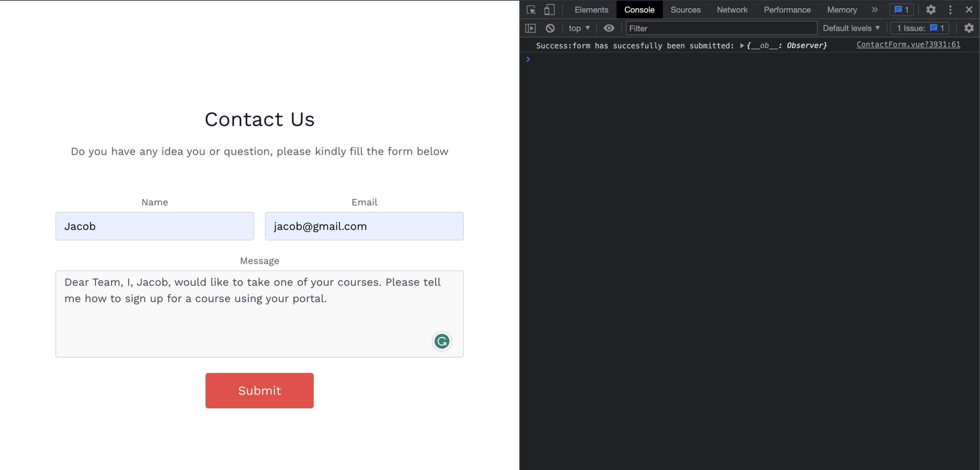Switch to the Performance tab
Image resolution: width=980 pixels, height=470 pixels.
coord(787,10)
